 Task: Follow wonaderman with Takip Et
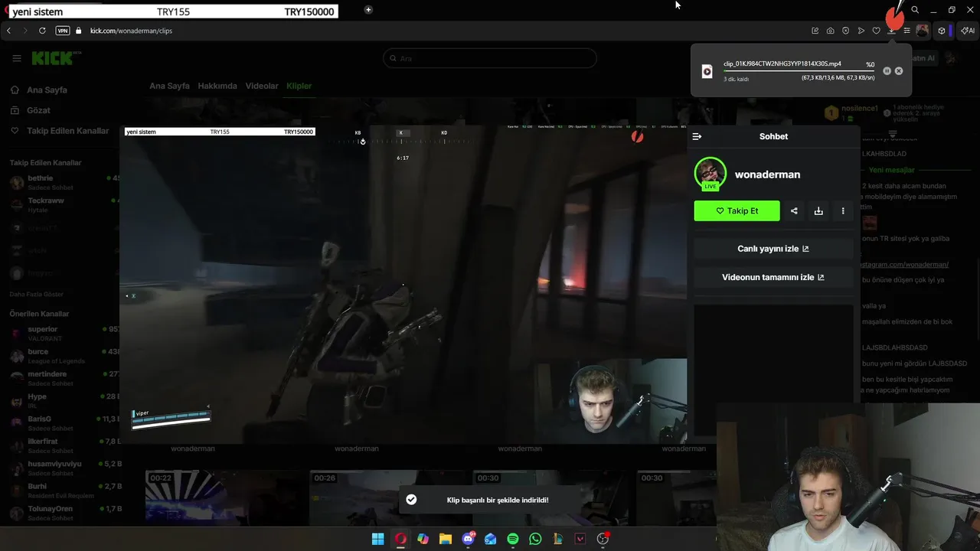[x=737, y=211]
